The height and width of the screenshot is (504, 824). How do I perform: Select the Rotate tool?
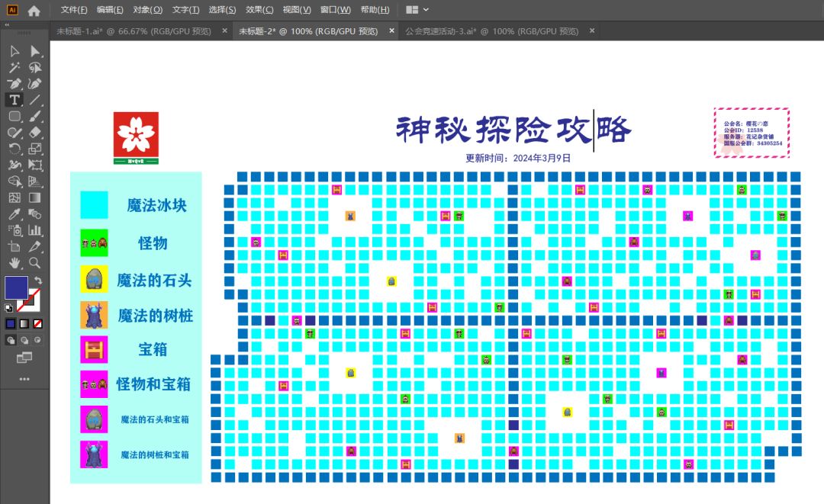[x=14, y=149]
